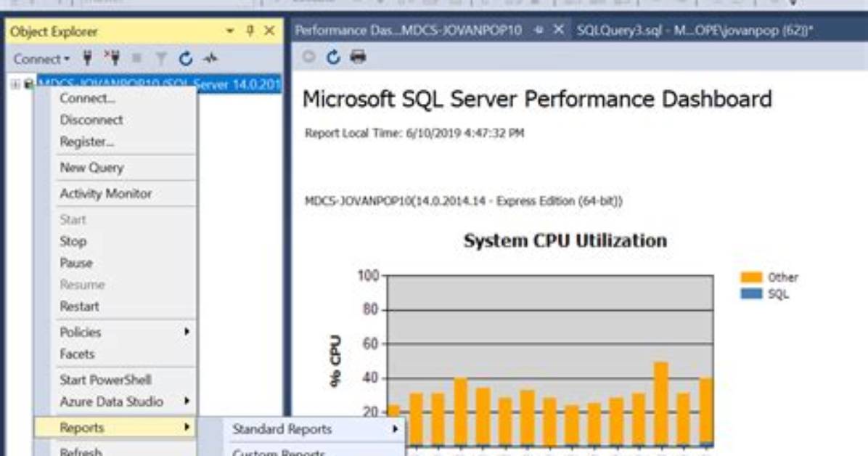Close the Object Explorer panel

coord(269,31)
